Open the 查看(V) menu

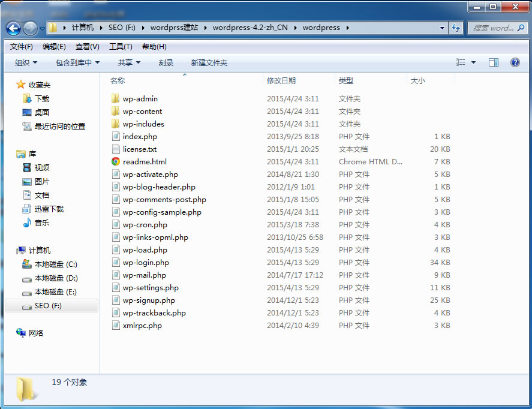[87, 46]
